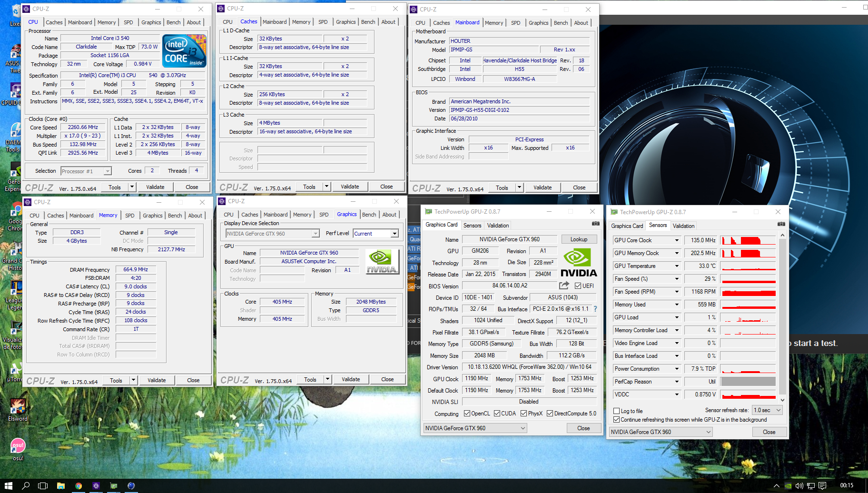Image resolution: width=868 pixels, height=493 pixels.
Task: Switch to SPD tab in CPU-Z CPU window
Action: coord(128,22)
